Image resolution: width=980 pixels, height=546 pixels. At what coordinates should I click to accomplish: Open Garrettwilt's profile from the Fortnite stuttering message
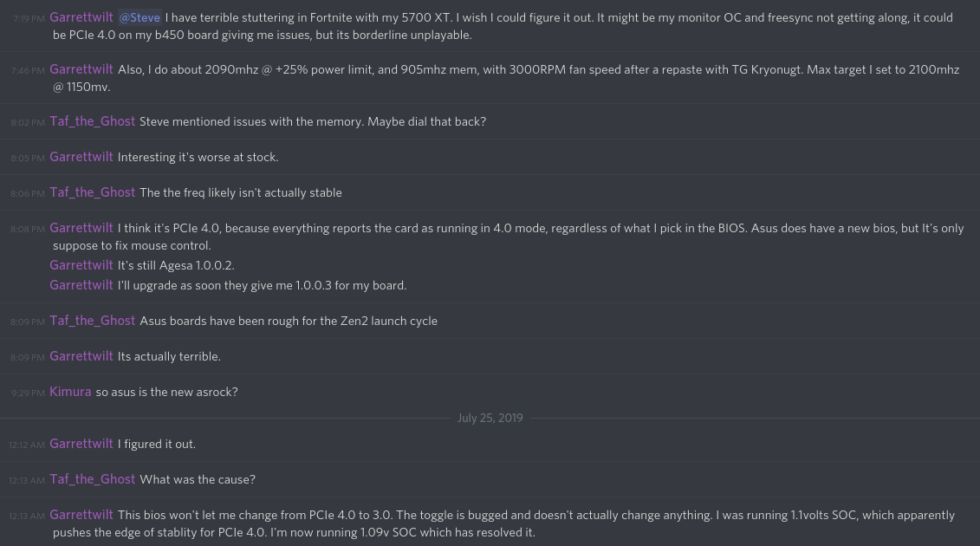[81, 17]
